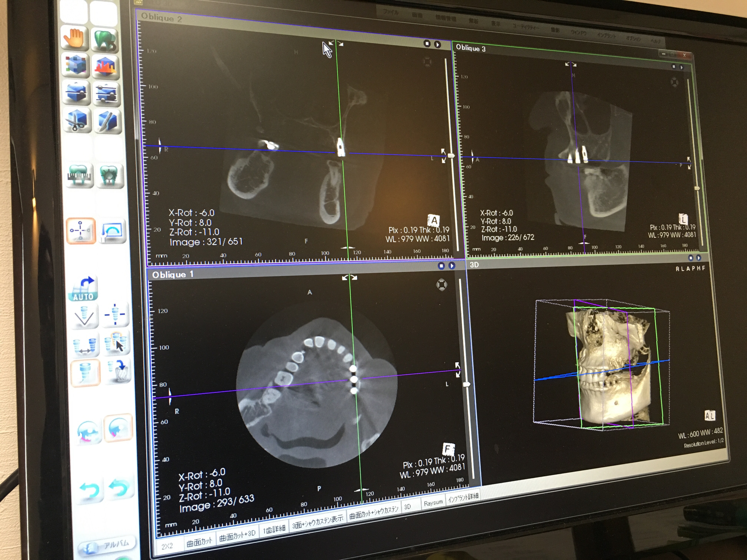Click the Oblique 3 fit-to-view icon

point(674,82)
